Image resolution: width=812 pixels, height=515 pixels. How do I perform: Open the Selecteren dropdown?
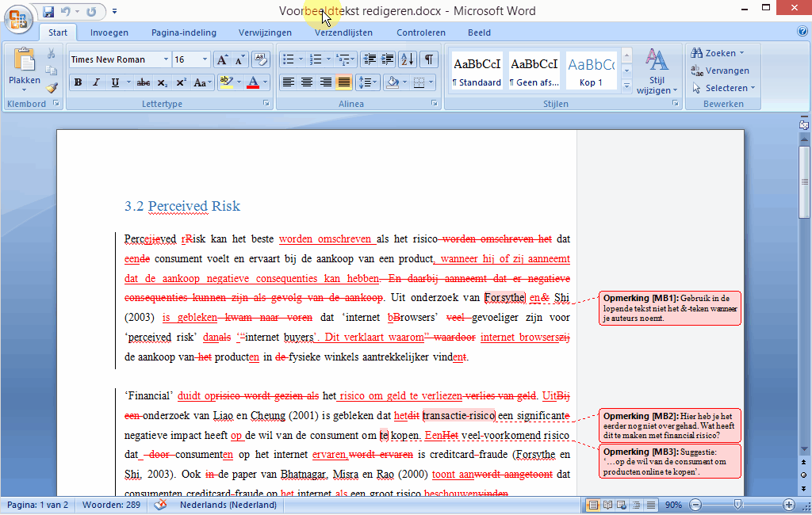point(724,88)
